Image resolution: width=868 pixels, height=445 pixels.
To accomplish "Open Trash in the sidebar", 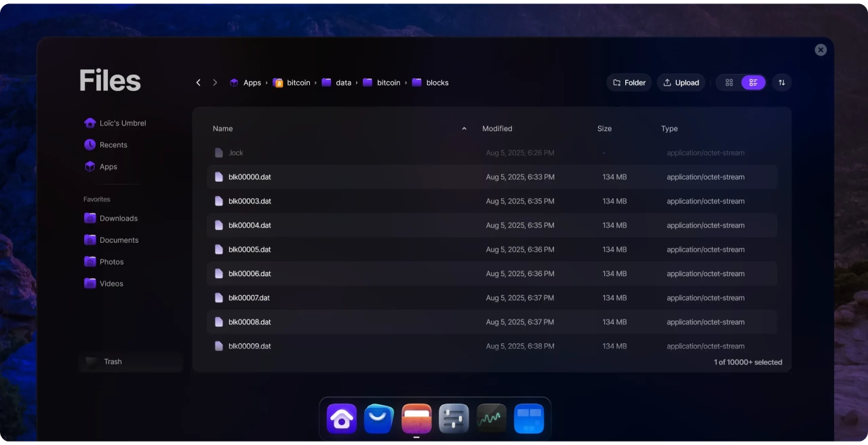I will (113, 362).
